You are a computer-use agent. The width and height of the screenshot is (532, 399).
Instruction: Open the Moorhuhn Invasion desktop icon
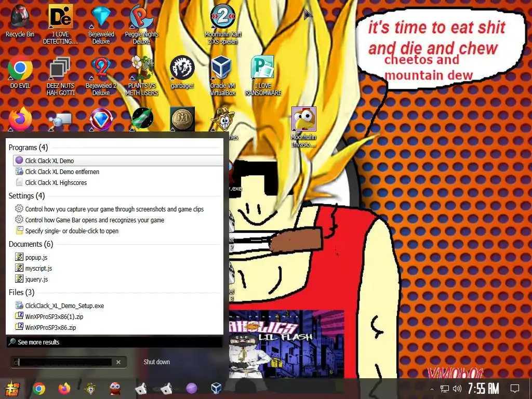click(303, 127)
